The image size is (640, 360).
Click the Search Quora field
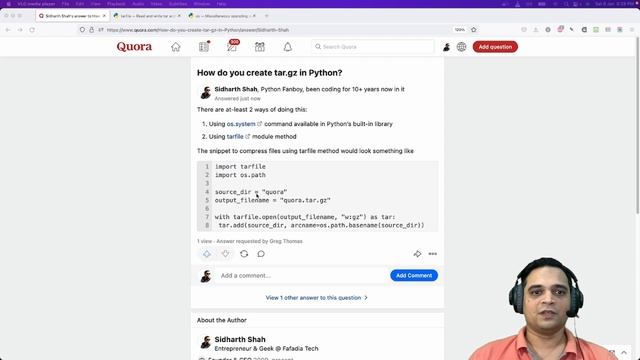(x=373, y=47)
